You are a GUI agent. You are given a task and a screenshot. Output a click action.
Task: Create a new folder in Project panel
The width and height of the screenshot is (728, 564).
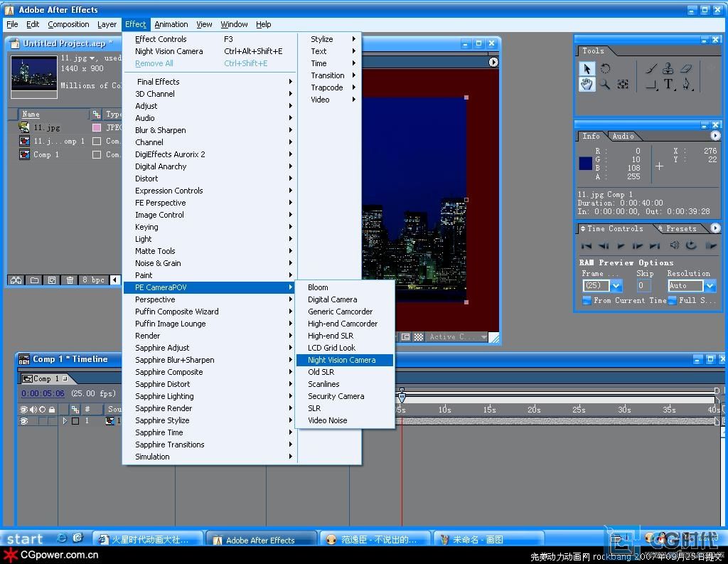(34, 280)
